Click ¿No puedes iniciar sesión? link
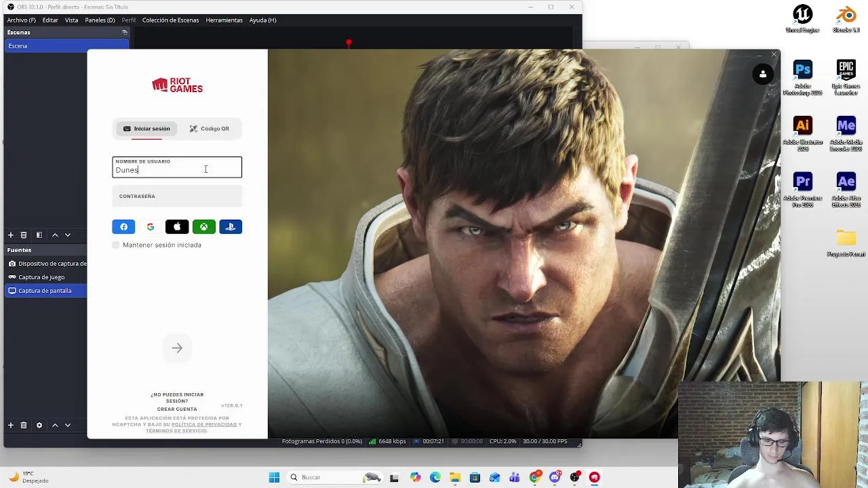This screenshot has width=868, height=488. point(177,398)
